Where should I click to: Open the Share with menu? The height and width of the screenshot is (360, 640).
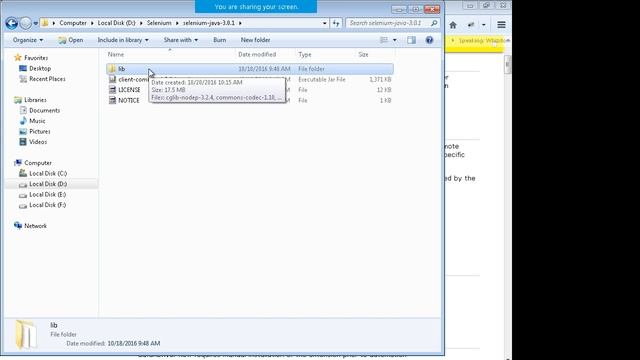[x=181, y=40]
